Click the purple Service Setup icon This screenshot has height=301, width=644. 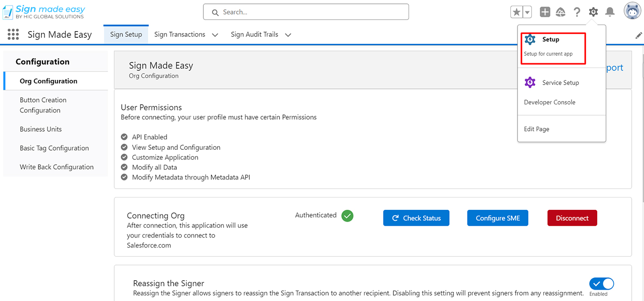pyautogui.click(x=530, y=82)
